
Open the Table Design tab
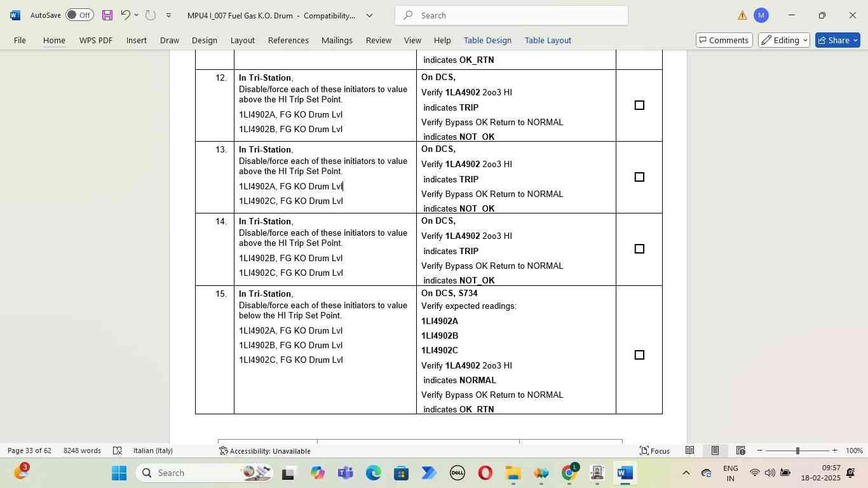click(487, 40)
